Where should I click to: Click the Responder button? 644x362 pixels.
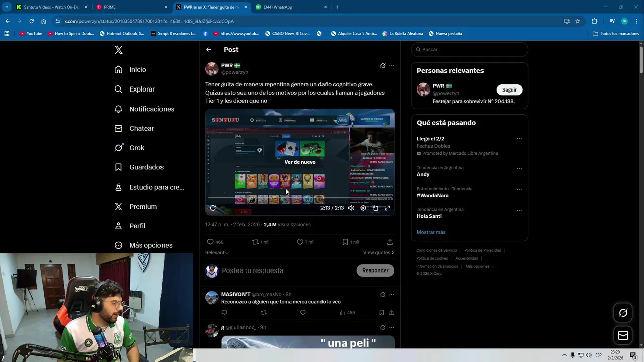pyautogui.click(x=375, y=270)
